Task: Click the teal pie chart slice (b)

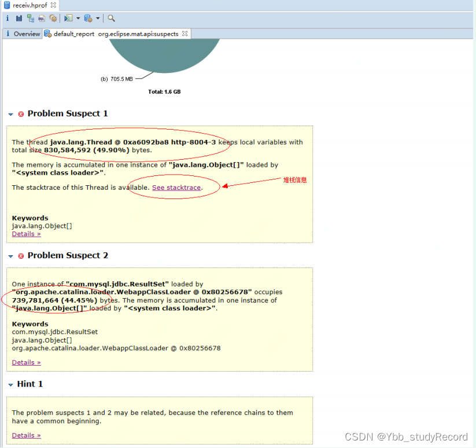Action: 164,54
